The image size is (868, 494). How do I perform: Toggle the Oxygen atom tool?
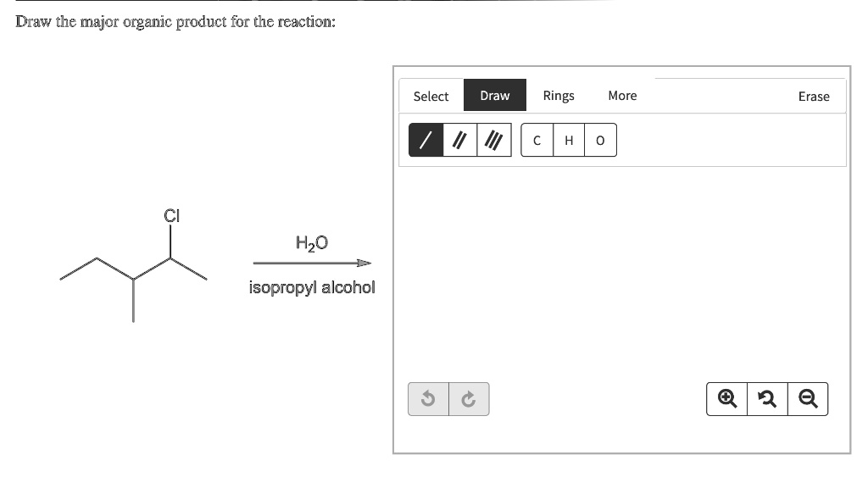point(599,139)
